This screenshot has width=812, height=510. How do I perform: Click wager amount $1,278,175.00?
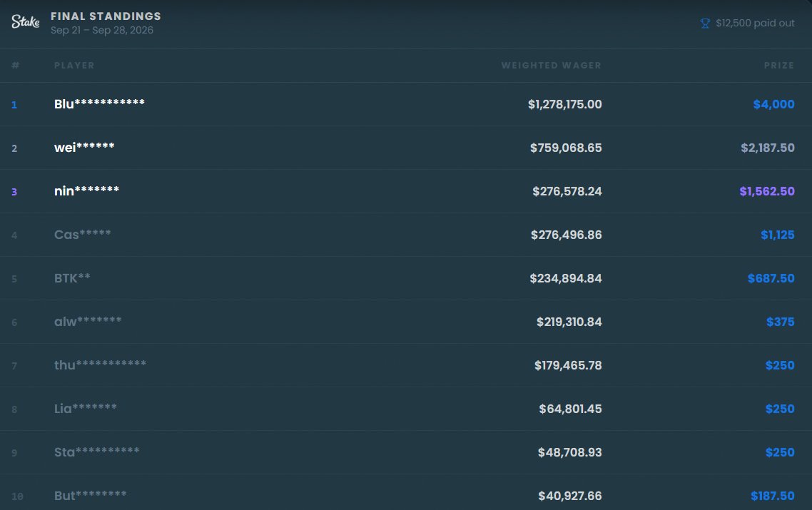565,104
